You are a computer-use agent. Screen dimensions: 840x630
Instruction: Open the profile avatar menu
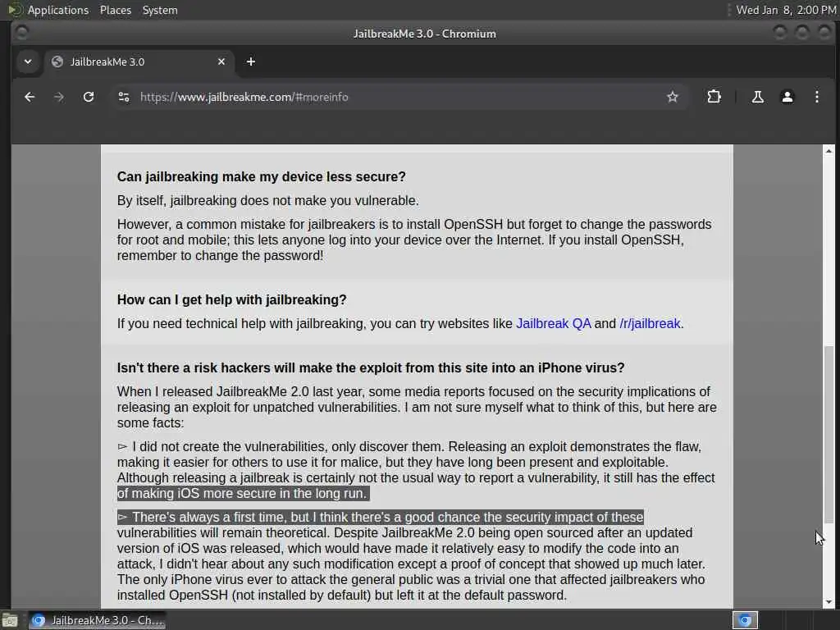[x=787, y=97]
